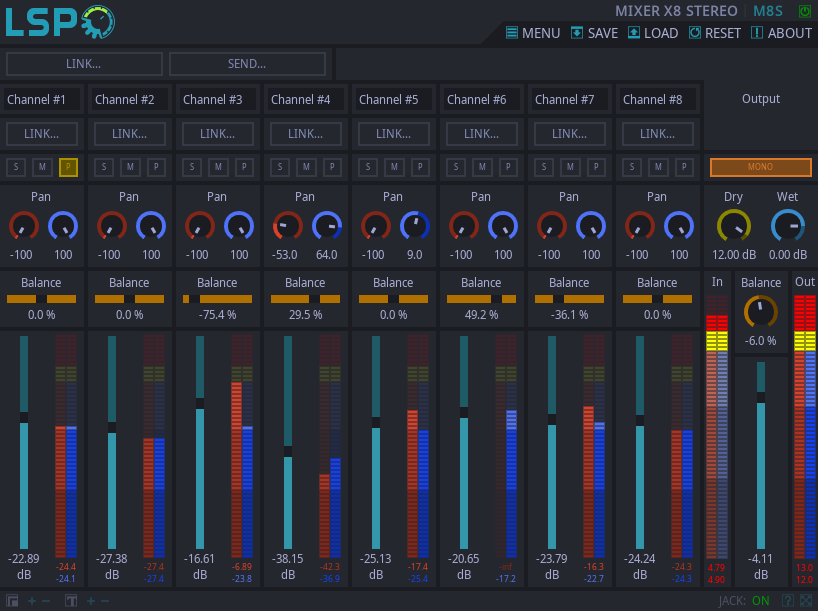This screenshot has height=611, width=818.
Task: Click the Channel #2 Balance bar
Action: tap(129, 299)
